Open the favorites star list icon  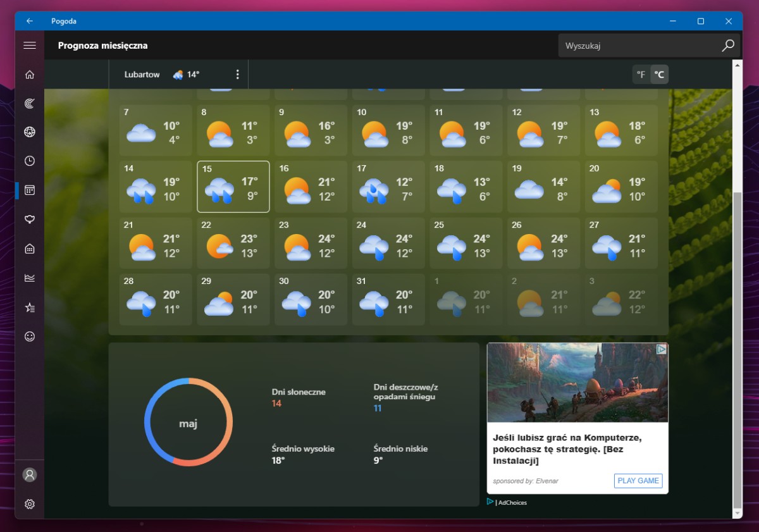point(30,307)
